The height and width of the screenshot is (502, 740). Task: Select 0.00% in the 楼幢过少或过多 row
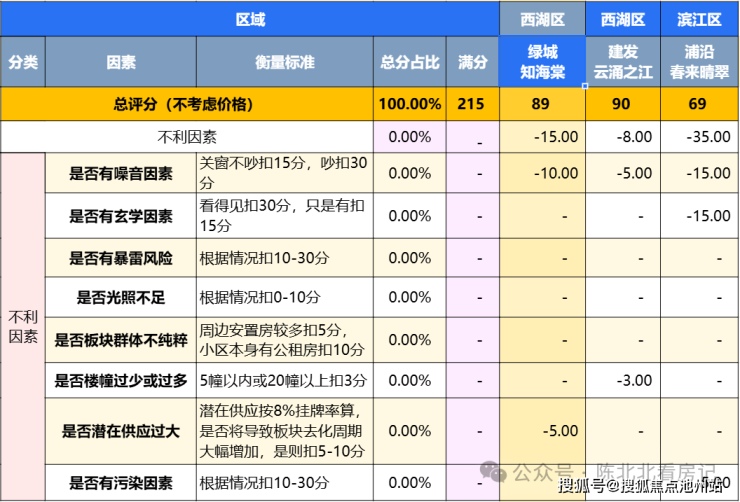(410, 380)
